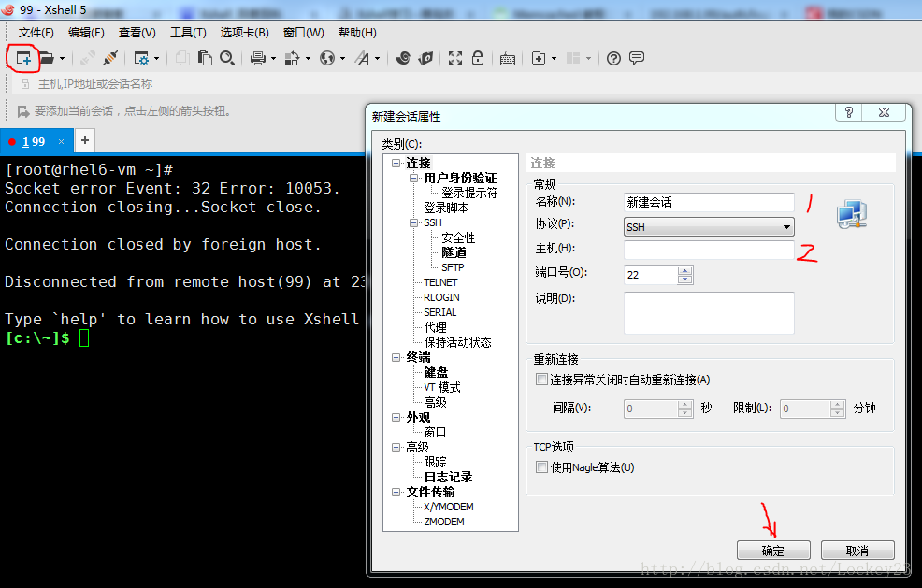Click the dialog help question button
Viewport: 922px width, 588px height.
tap(848, 112)
